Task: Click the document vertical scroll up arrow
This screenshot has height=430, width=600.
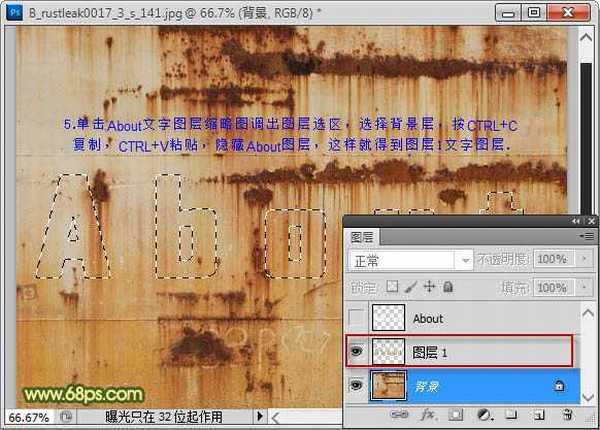Action: click(586, 37)
